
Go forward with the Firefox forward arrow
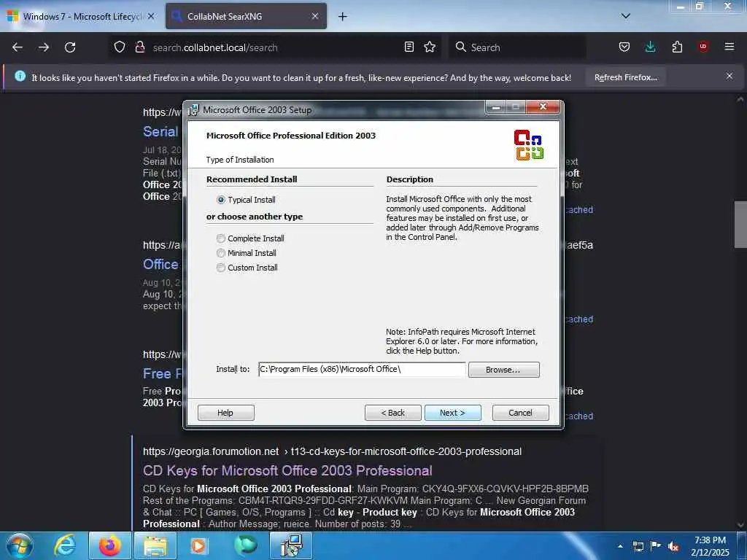pyautogui.click(x=44, y=47)
